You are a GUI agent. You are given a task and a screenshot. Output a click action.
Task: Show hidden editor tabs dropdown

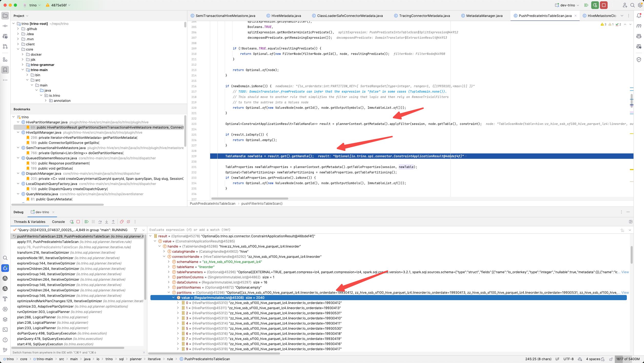coord(622,16)
